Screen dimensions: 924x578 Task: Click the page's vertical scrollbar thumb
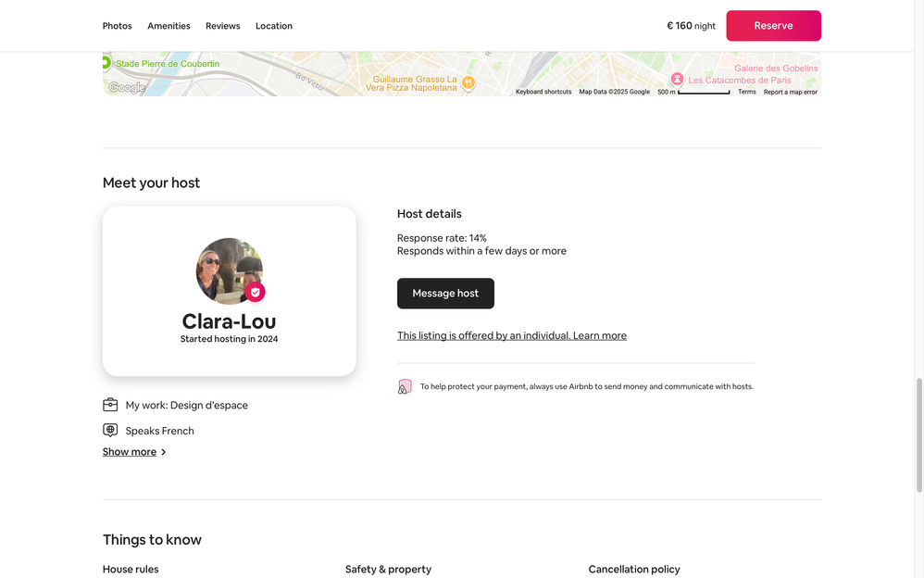click(x=918, y=435)
